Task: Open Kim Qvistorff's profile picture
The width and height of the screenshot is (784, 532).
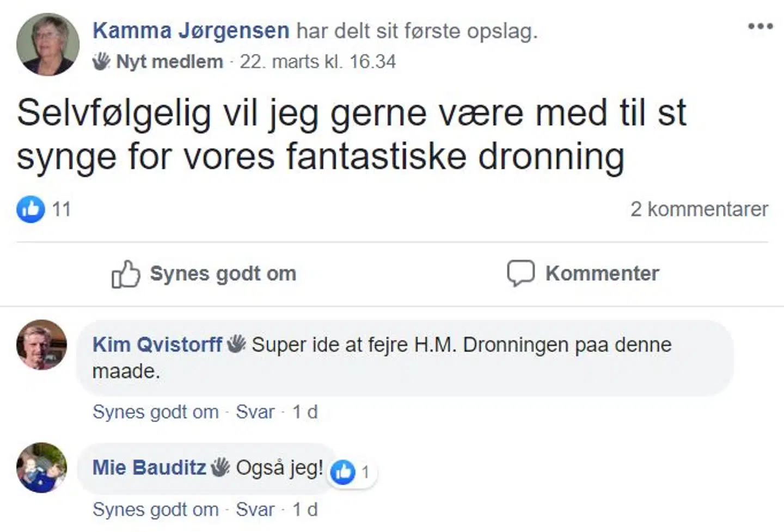Action: click(x=41, y=345)
